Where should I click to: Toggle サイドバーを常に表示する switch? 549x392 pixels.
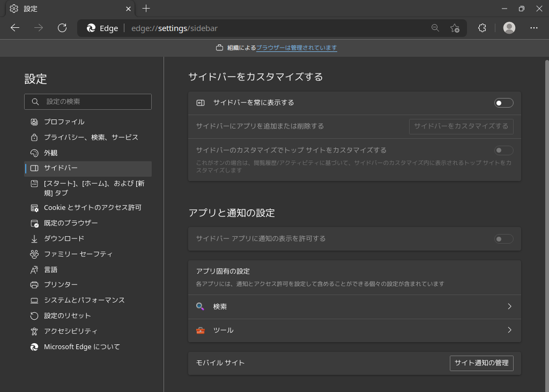[x=503, y=103]
